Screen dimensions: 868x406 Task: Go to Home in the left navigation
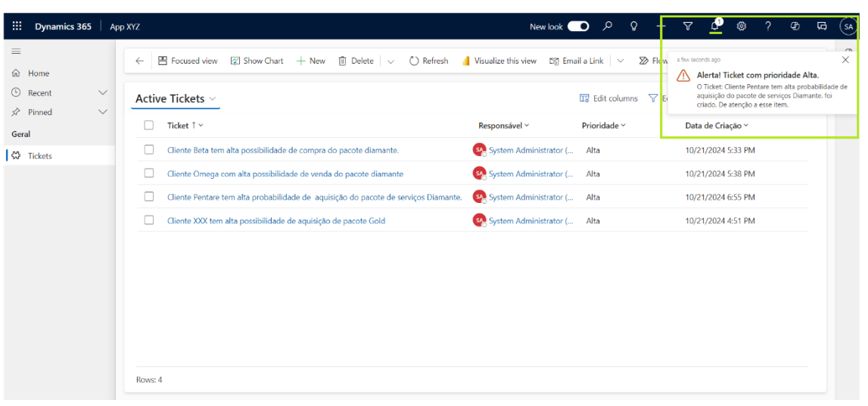[38, 73]
